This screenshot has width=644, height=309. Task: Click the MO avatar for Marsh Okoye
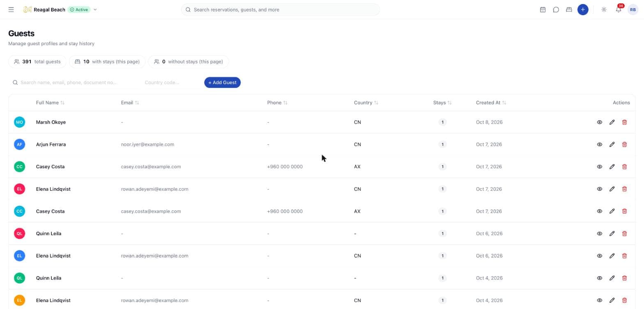(19, 122)
